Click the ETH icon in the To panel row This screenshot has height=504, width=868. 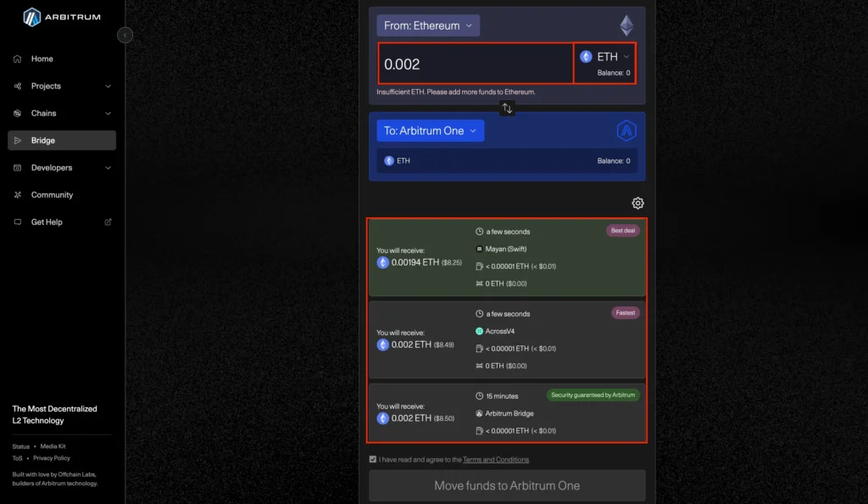pos(389,160)
